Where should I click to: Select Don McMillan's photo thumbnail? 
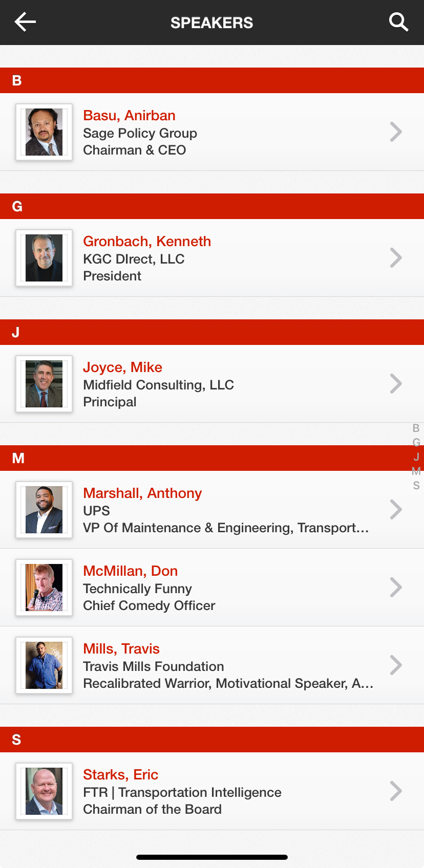[x=44, y=588]
